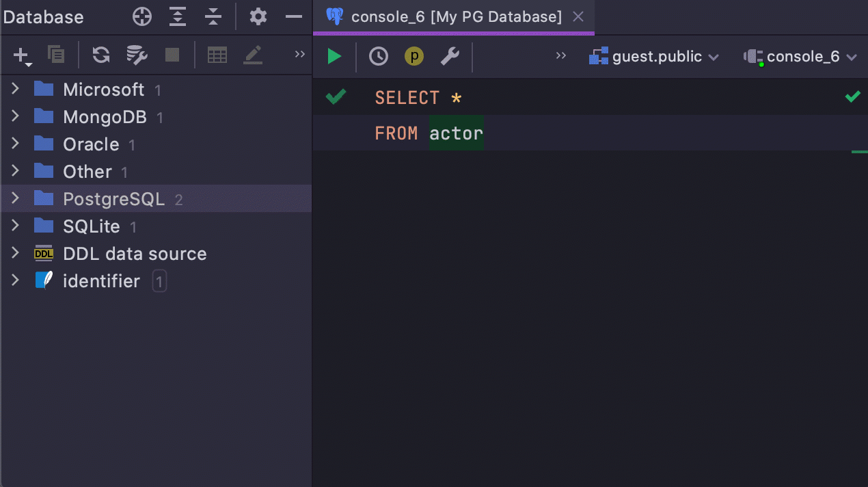Viewport: 868px width, 487px height.
Task: Open data source properties
Action: click(x=137, y=55)
